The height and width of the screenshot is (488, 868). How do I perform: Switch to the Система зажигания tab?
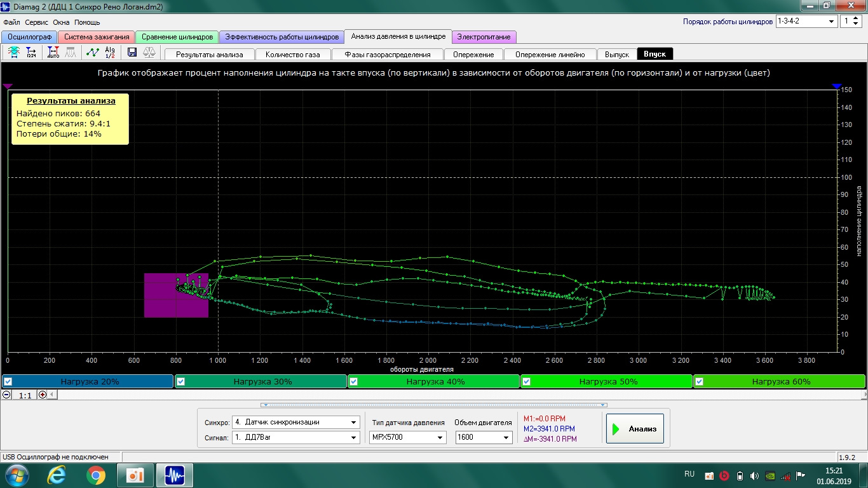(97, 37)
